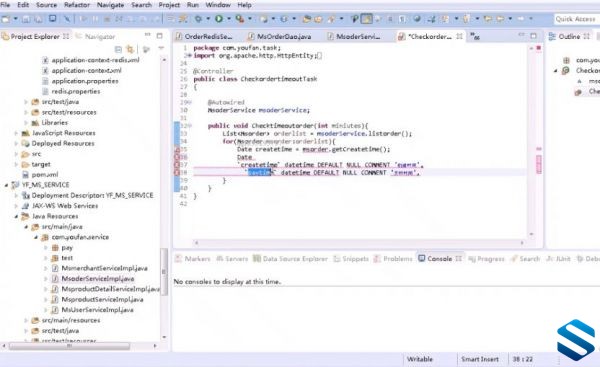Open the Run dropdown arrow

click(228, 19)
